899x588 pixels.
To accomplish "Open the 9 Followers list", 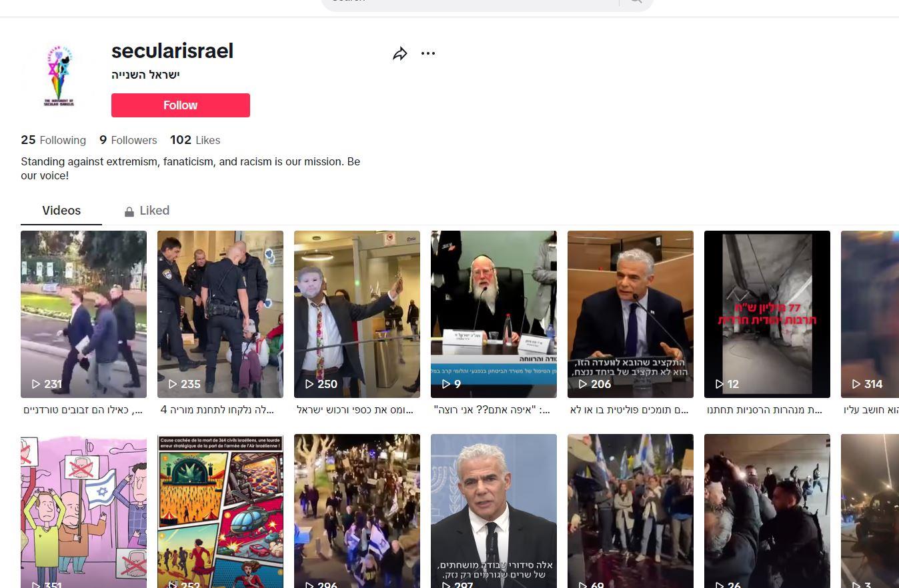I will 128,140.
